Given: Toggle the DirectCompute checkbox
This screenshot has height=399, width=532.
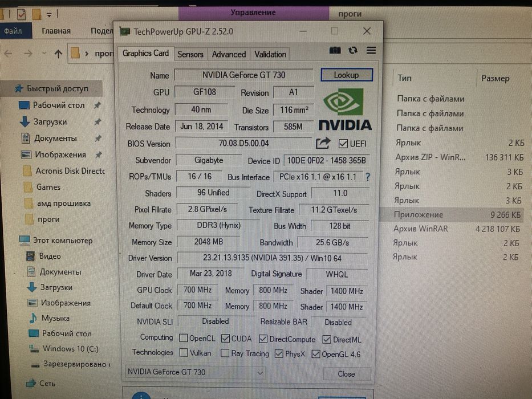Looking at the screenshot, I should pyautogui.click(x=263, y=339).
